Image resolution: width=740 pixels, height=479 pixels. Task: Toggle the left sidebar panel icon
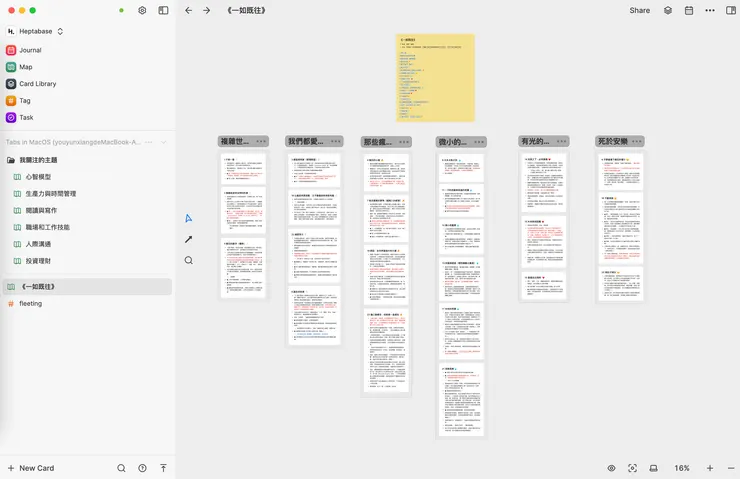(163, 10)
